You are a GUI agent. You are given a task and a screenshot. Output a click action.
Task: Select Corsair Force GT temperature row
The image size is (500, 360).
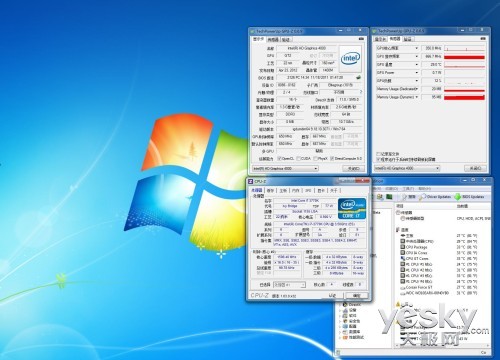pos(439,287)
